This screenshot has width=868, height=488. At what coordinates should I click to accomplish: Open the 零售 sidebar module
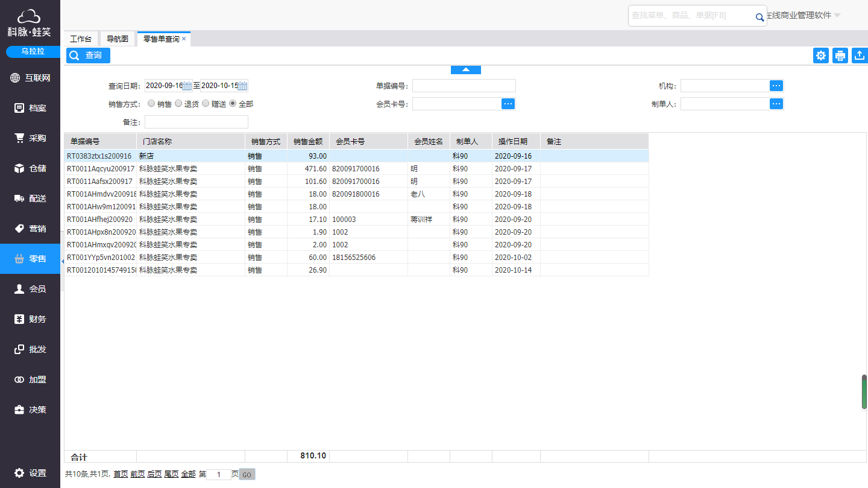(x=30, y=259)
